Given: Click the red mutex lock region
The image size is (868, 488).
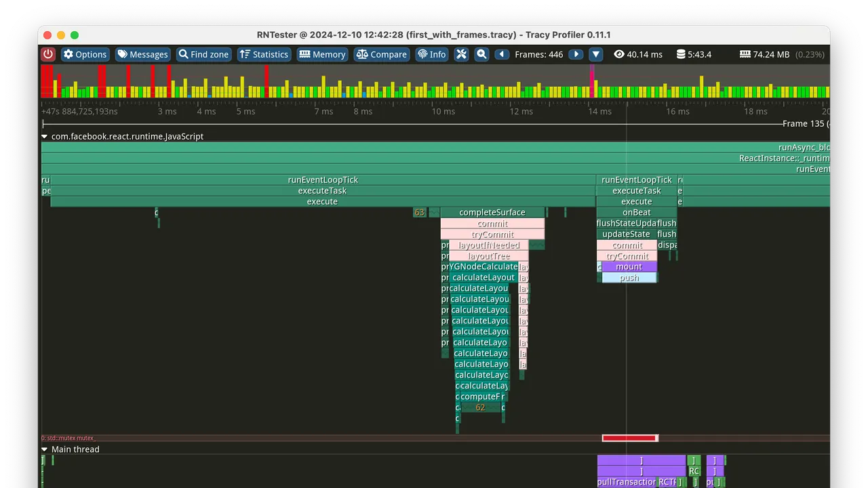Looking at the screenshot, I should (629, 438).
